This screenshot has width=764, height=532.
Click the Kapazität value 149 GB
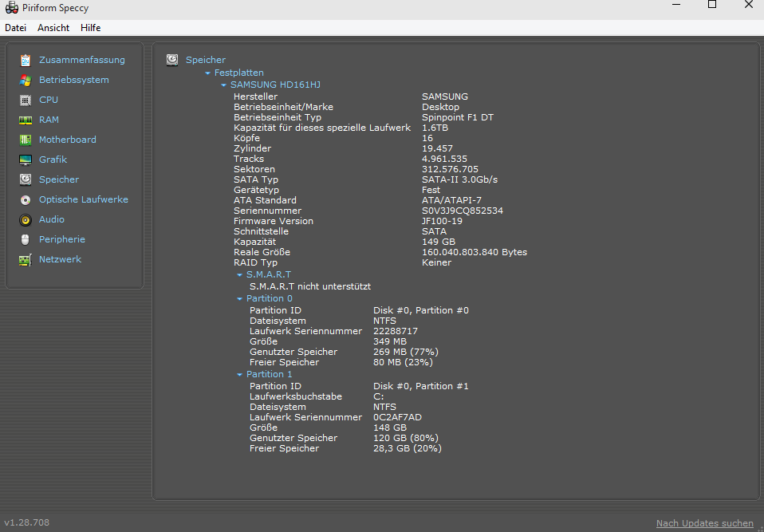point(439,242)
